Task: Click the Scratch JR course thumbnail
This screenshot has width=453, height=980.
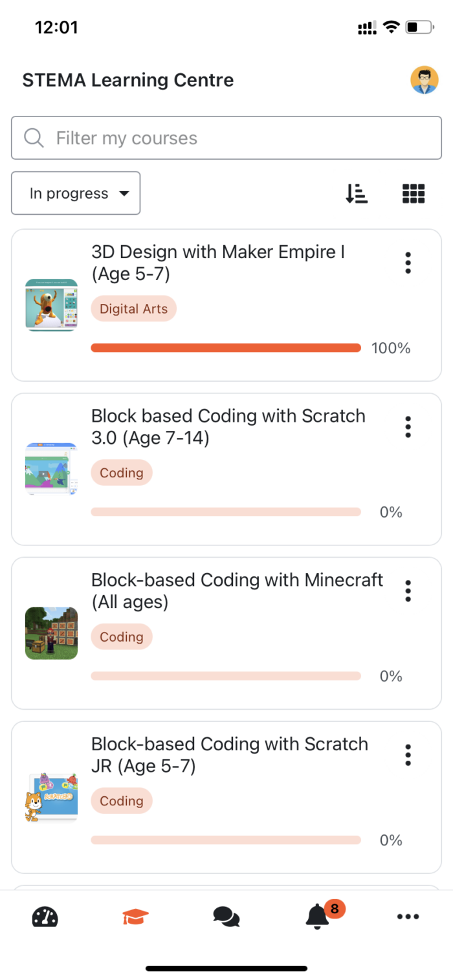Action: click(x=51, y=797)
